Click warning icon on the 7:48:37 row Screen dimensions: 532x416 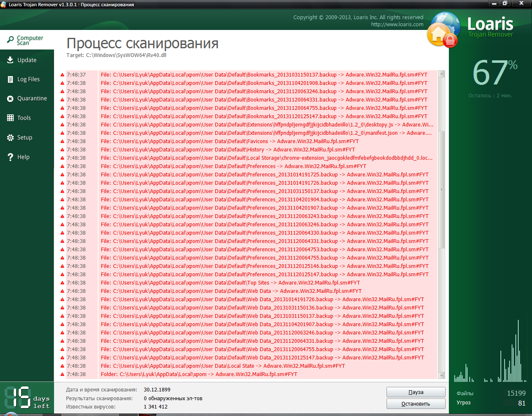(x=62, y=75)
